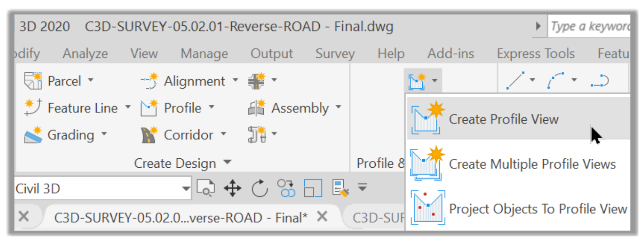
Task: Click the Grading tool icon
Action: pos(33,134)
